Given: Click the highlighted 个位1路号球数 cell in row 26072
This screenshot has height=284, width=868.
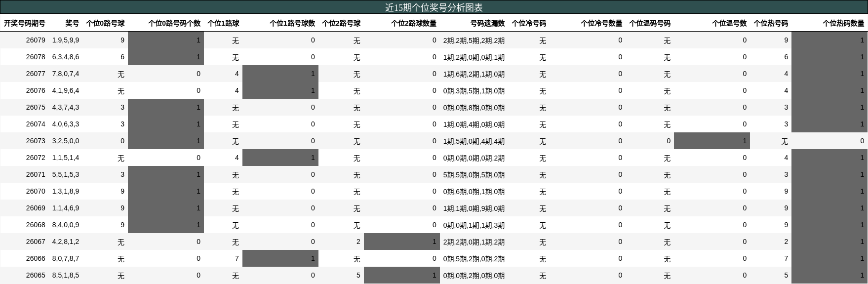Looking at the screenshot, I should pyautogui.click(x=280, y=158).
